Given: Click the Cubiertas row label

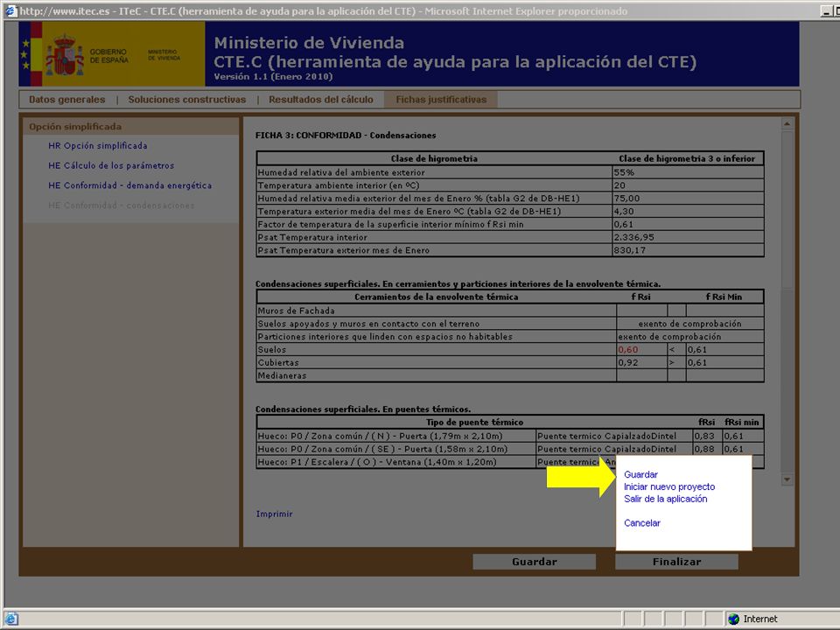Looking at the screenshot, I should click(278, 362).
